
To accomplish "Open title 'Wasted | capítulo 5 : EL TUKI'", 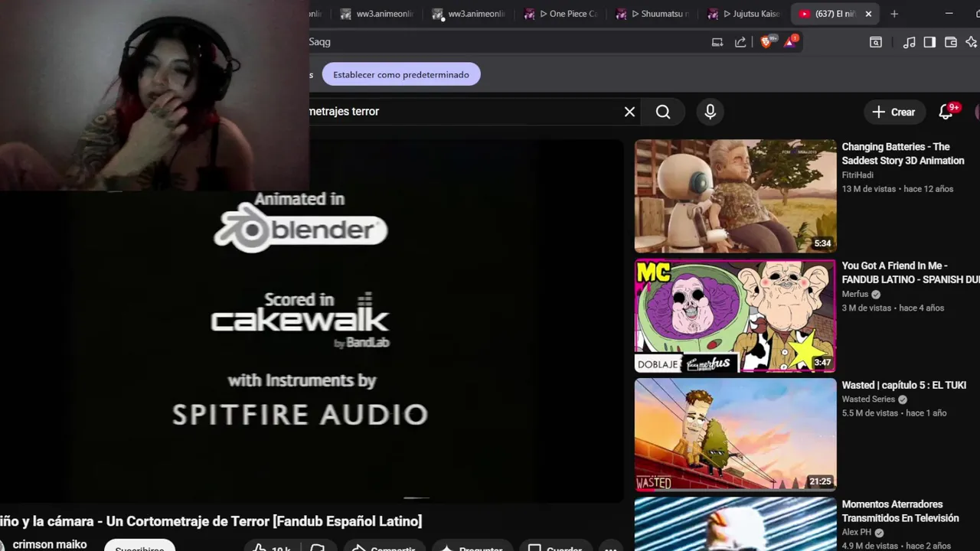I will (904, 385).
